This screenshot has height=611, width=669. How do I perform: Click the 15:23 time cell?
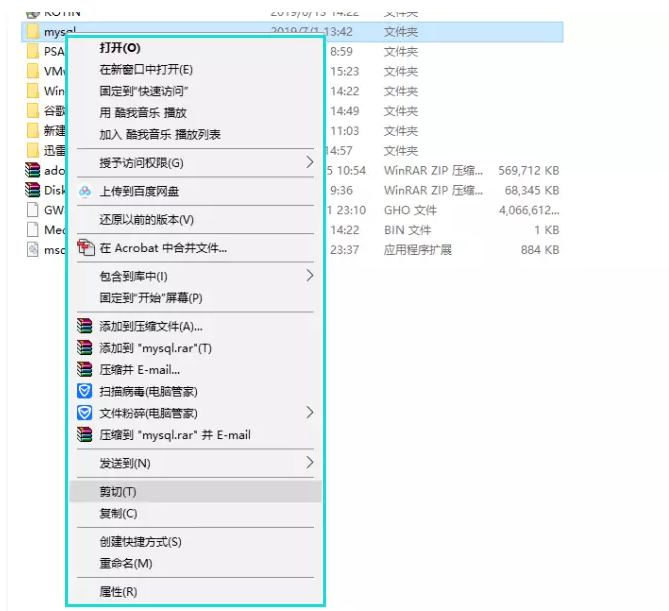pos(344,71)
